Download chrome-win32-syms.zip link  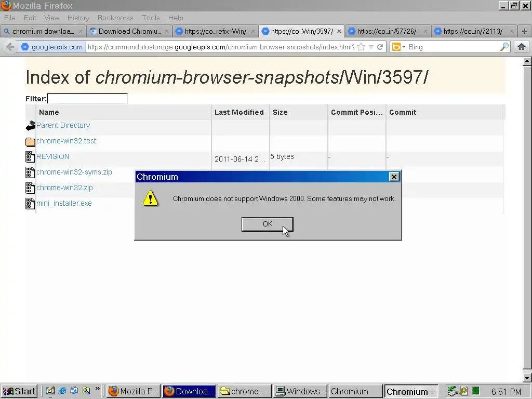[x=74, y=172]
